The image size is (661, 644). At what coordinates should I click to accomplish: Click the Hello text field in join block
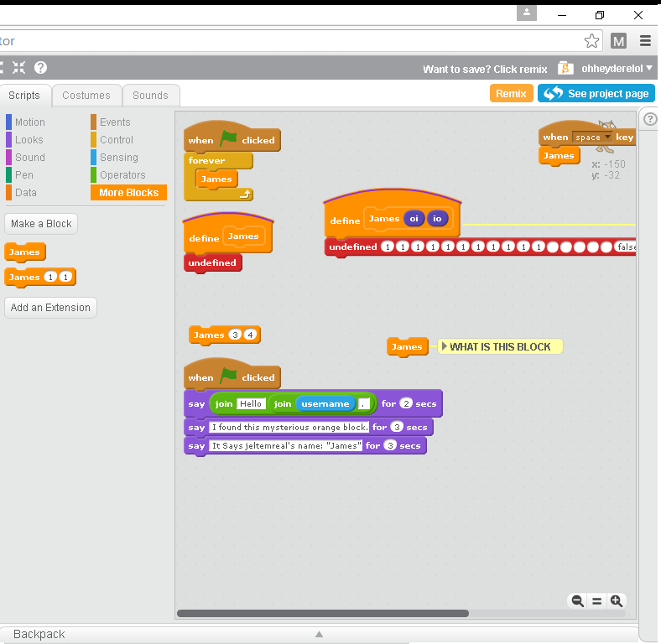(x=251, y=404)
